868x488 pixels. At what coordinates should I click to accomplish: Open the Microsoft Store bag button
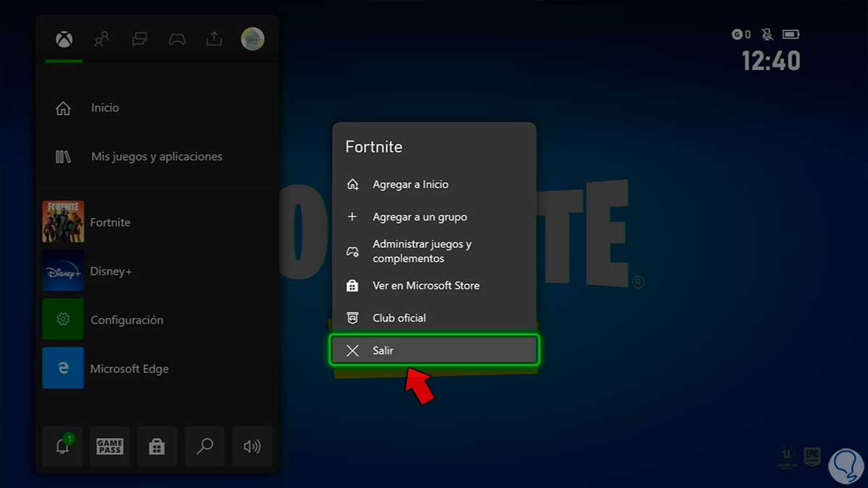[157, 446]
